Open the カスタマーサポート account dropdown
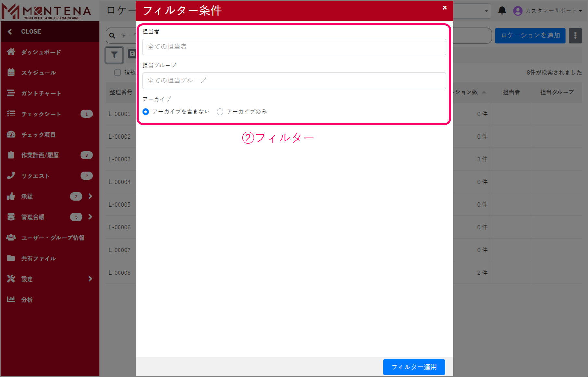The image size is (588, 377). 549,10
